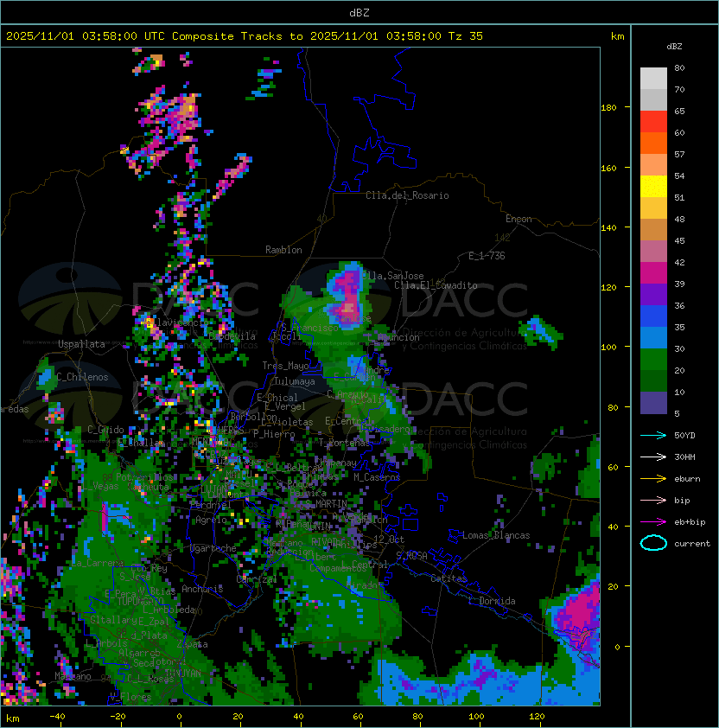
Task: Click the 'M_Caseros' map label
Action: click(377, 476)
